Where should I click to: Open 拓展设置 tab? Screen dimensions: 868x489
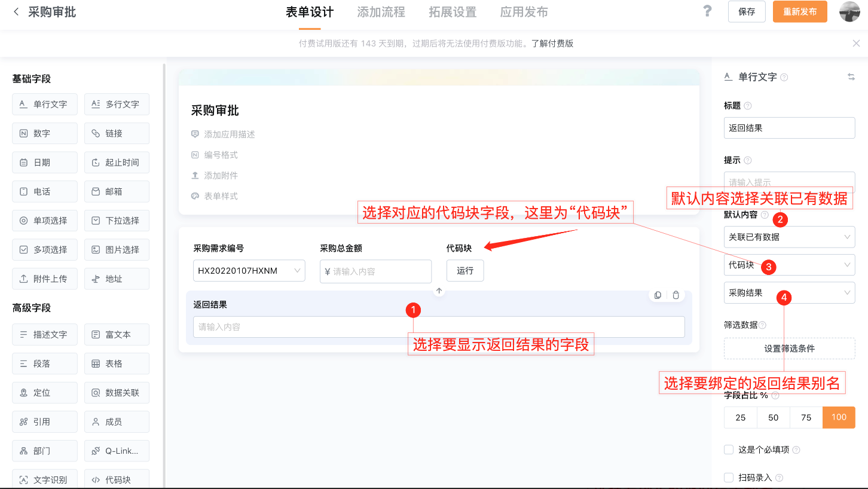pyautogui.click(x=453, y=12)
